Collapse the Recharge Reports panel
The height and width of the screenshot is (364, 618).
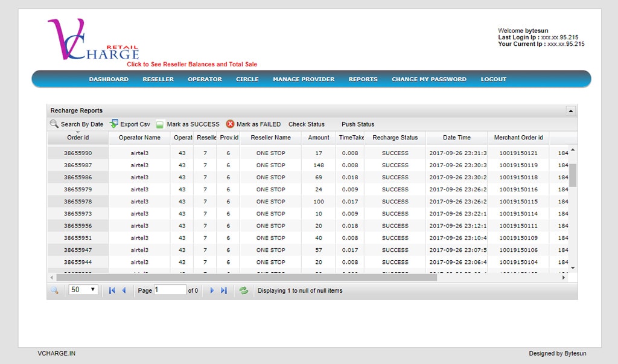point(570,111)
